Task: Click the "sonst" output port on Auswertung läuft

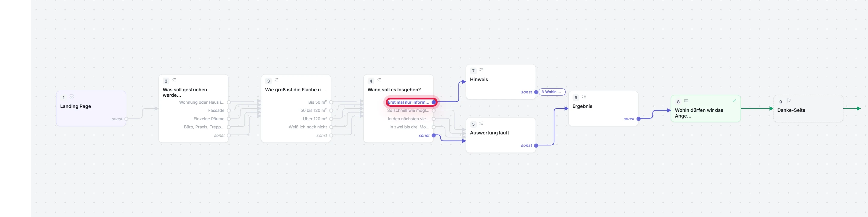Action: tap(536, 146)
